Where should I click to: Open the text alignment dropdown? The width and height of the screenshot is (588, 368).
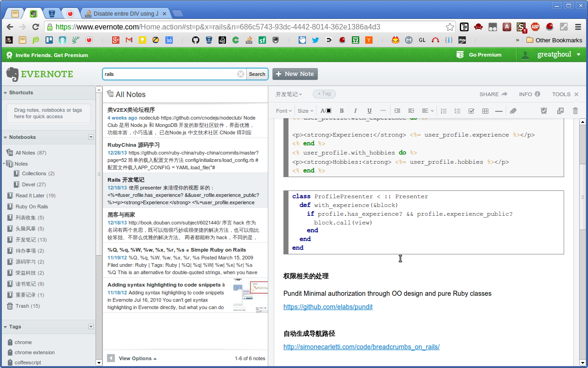coord(428,111)
